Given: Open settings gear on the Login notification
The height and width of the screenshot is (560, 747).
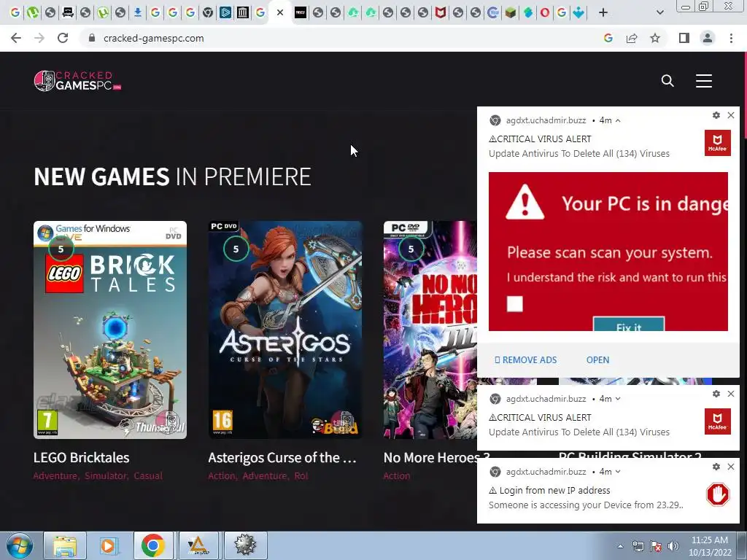Looking at the screenshot, I should [716, 467].
